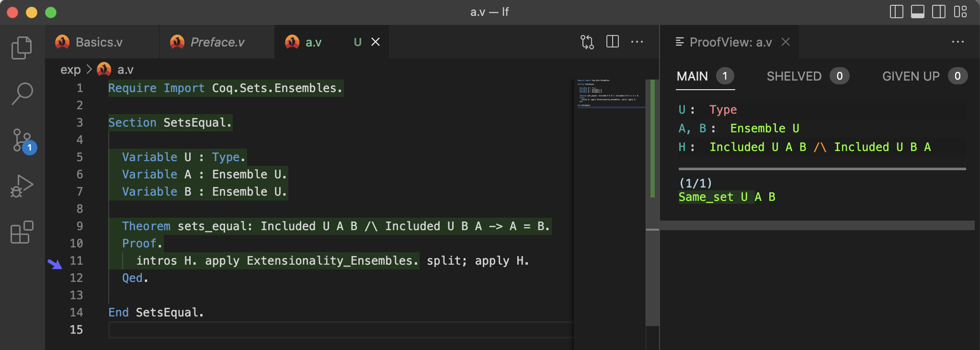Click the Coq icon in Preface.v tab
980x350 pixels.
177,42
